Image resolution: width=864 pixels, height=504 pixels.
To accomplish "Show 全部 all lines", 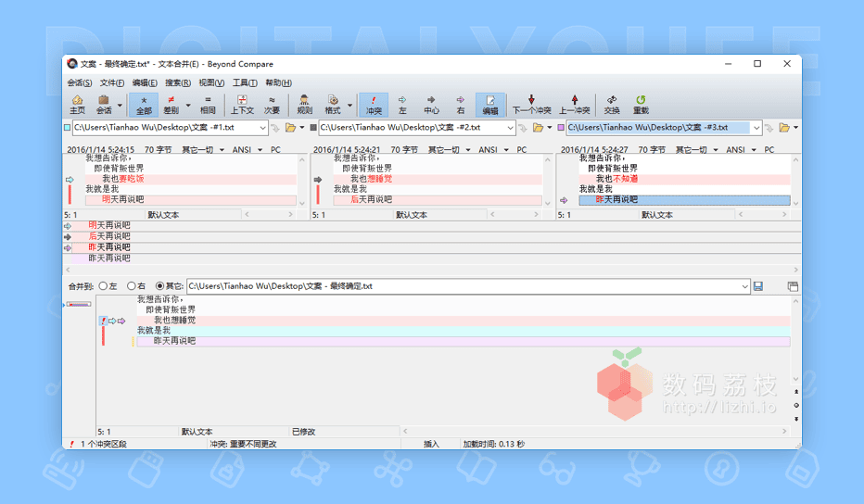I will 144,104.
